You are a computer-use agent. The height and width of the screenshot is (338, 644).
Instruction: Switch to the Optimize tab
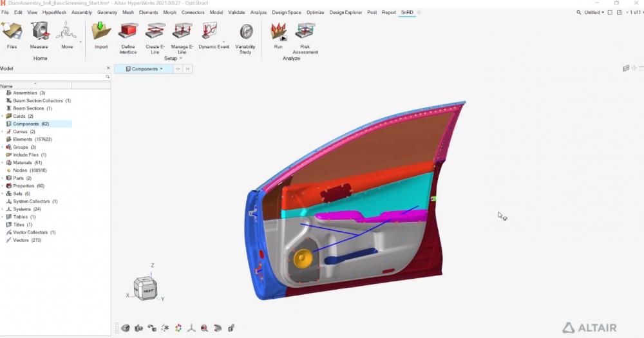click(315, 12)
